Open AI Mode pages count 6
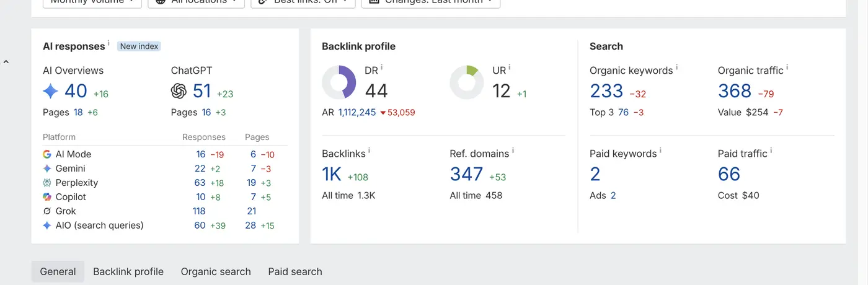Screen dimensions: 868x285 pos(254,154)
